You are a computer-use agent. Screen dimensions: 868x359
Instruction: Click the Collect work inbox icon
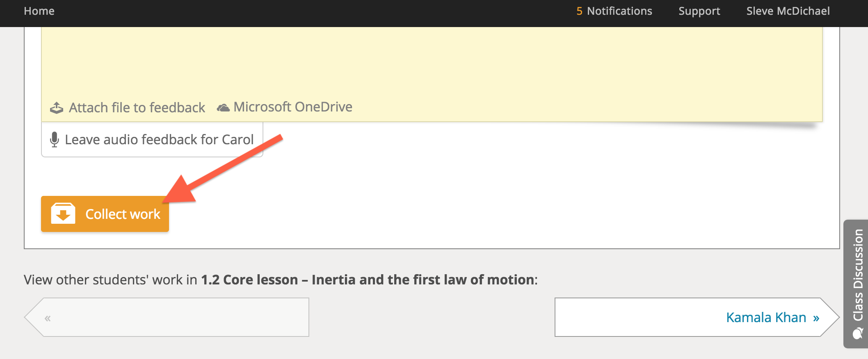click(63, 214)
